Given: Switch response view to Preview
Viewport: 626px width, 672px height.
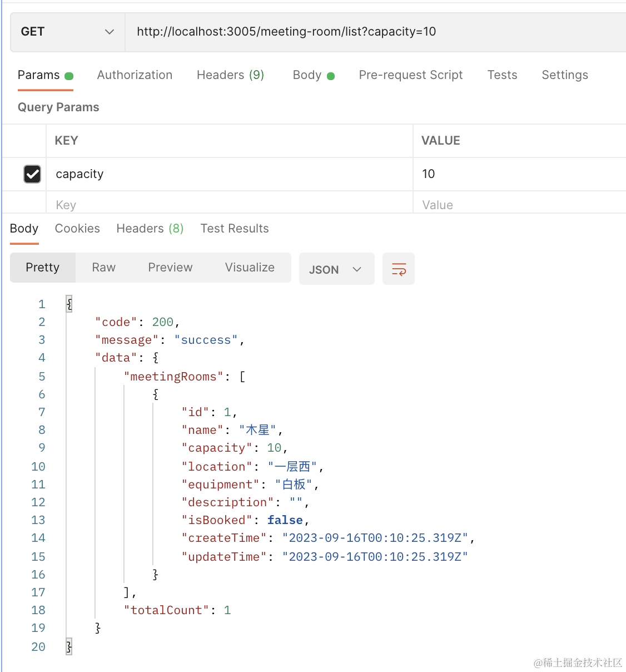Looking at the screenshot, I should (x=170, y=268).
